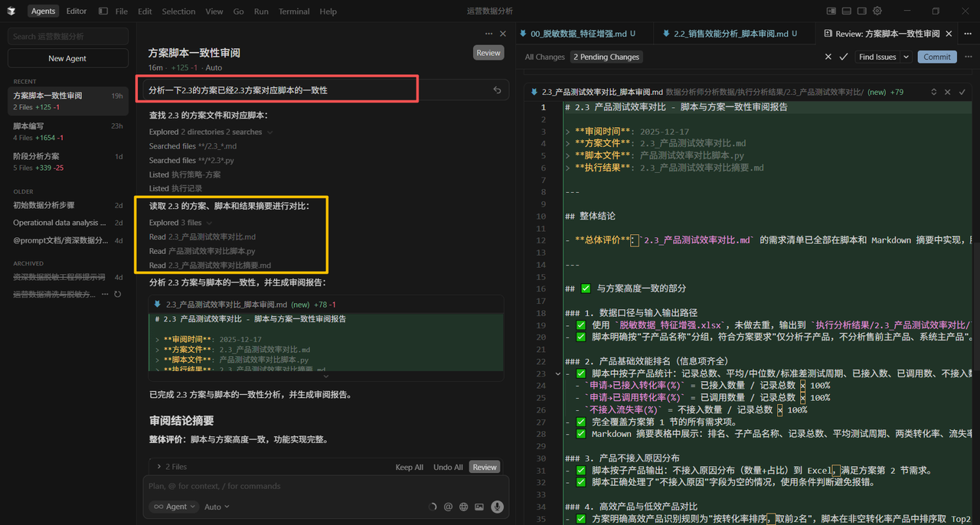Create a New Agent
Screen dimensions: 980x525
click(67, 57)
